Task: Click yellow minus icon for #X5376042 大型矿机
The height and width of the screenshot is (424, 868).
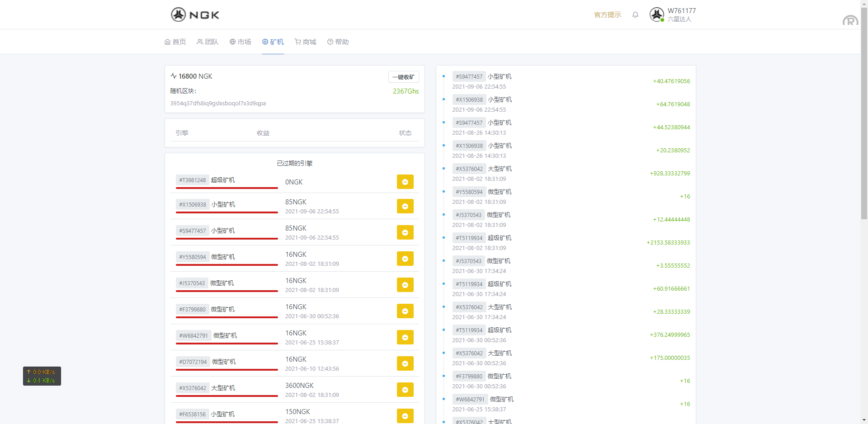Action: click(x=405, y=390)
